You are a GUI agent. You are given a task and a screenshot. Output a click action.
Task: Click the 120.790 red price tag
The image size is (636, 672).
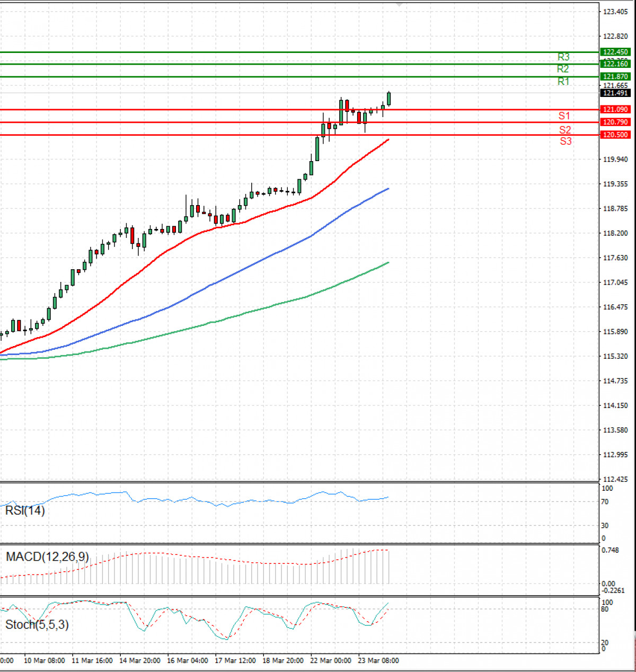point(615,122)
